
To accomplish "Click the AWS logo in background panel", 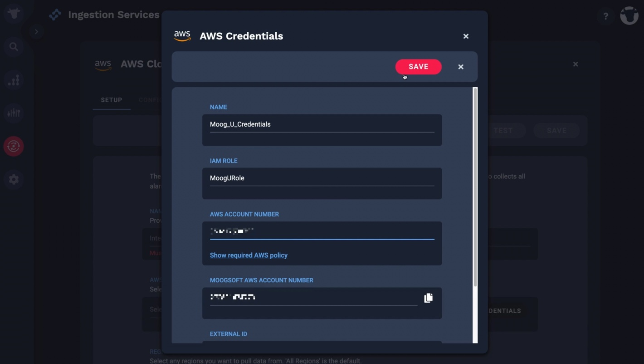I will click(103, 64).
